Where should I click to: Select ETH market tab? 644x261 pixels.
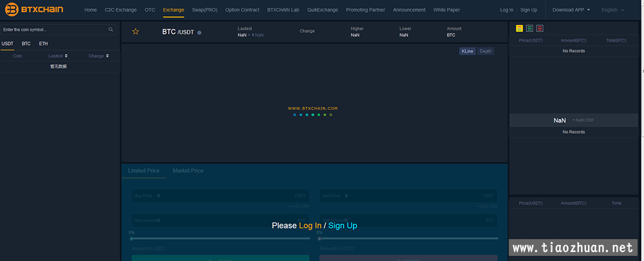(x=44, y=44)
